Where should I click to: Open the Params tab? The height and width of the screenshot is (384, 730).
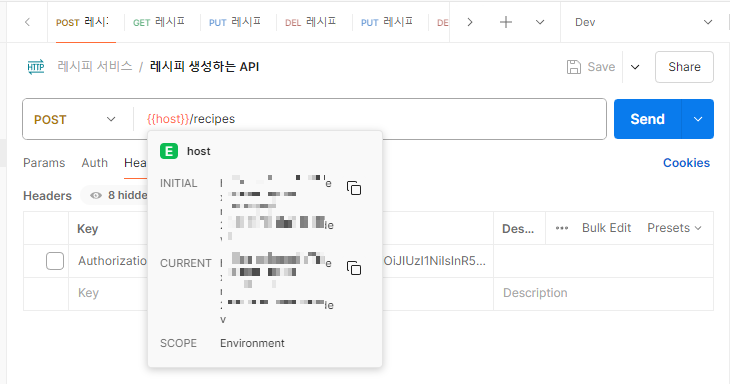[x=44, y=163]
